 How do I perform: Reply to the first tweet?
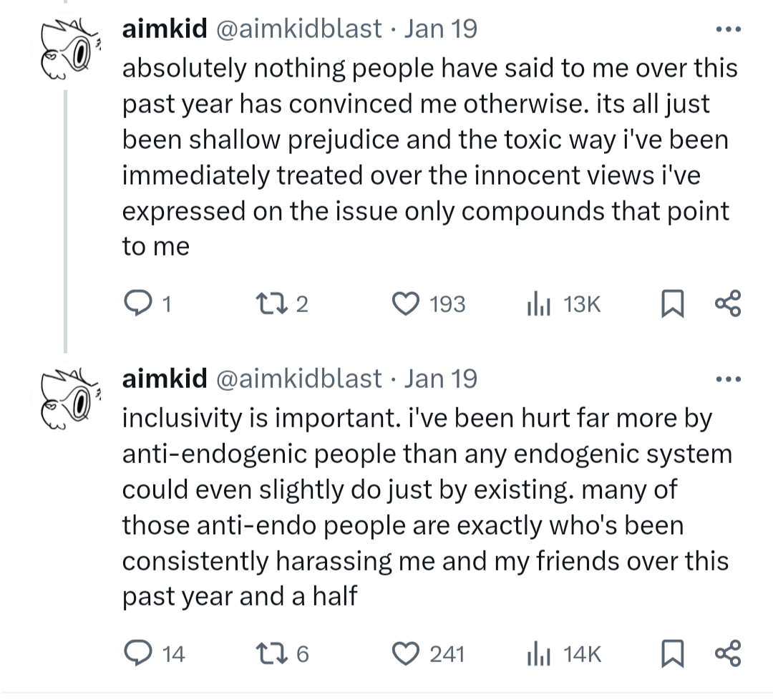point(137,304)
